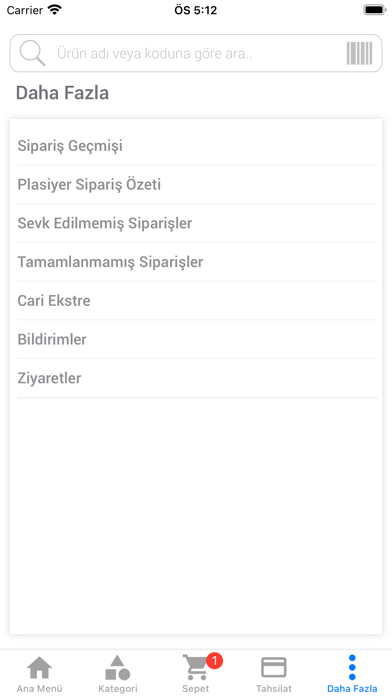Open Plasiyer Sipariş Özeti
Viewport: 392px width, 696px height.
coord(198,185)
